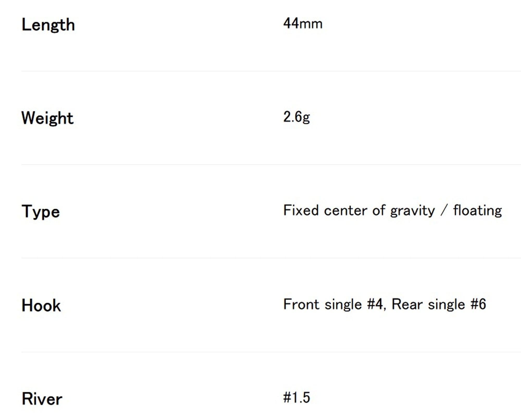Viewport: 521px width, 420px height.
Task: Click the divider line below Type row
Action: click(x=271, y=258)
